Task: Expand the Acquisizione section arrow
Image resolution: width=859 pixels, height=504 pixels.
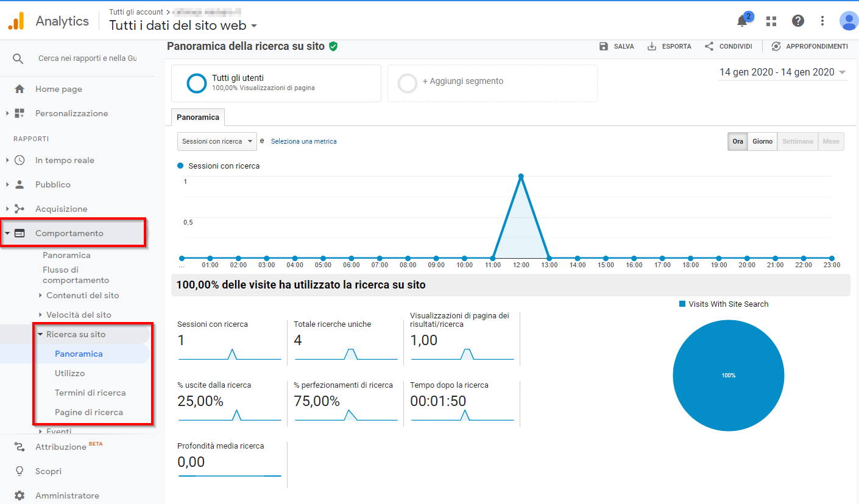Action: [7, 209]
